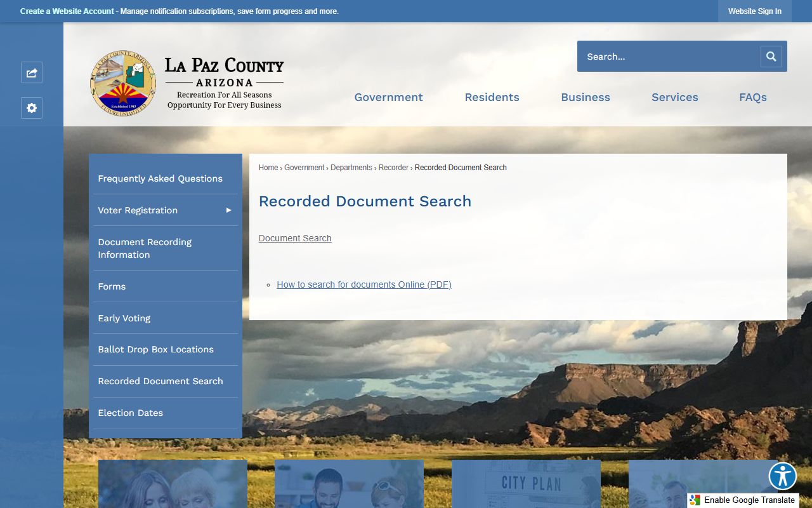Focus the Search input field
Image resolution: width=812 pixels, height=508 pixels.
pos(669,57)
